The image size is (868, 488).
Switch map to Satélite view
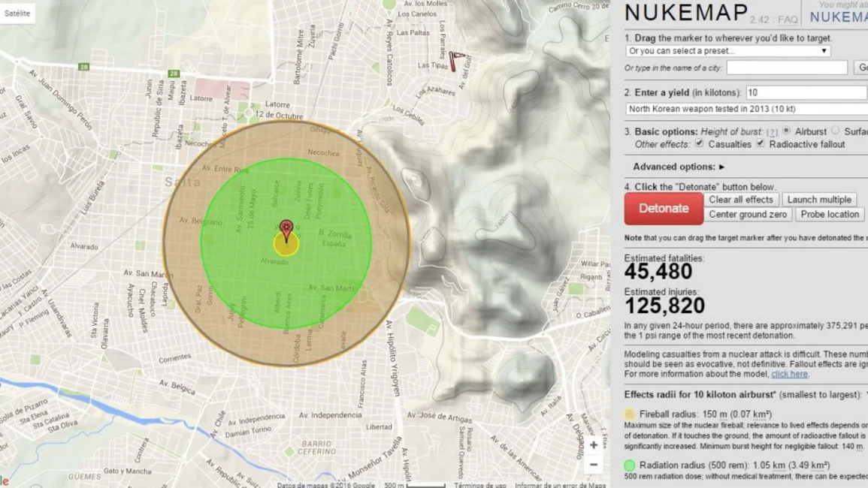tap(17, 14)
